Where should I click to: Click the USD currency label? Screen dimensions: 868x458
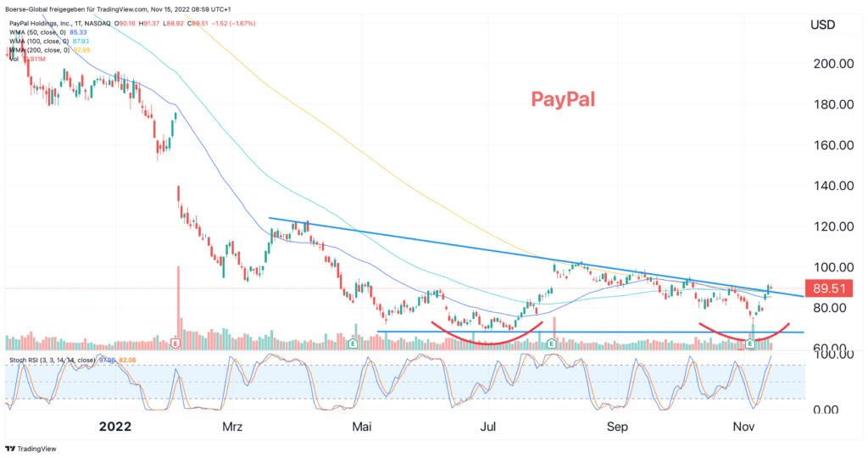[x=822, y=25]
